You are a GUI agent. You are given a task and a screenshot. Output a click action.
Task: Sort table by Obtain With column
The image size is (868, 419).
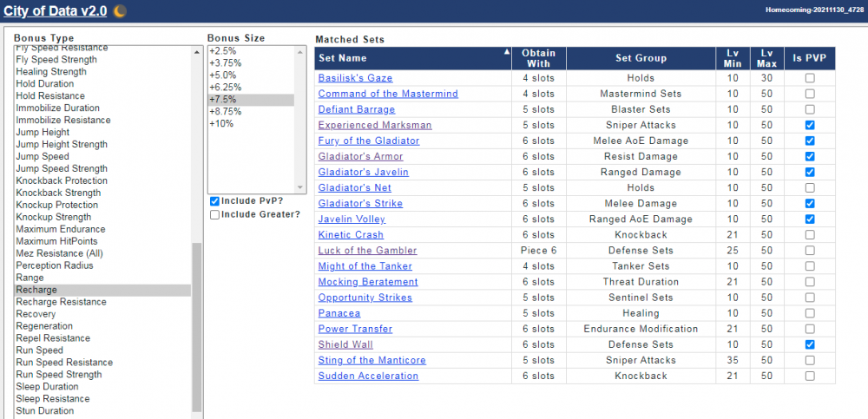click(537, 57)
